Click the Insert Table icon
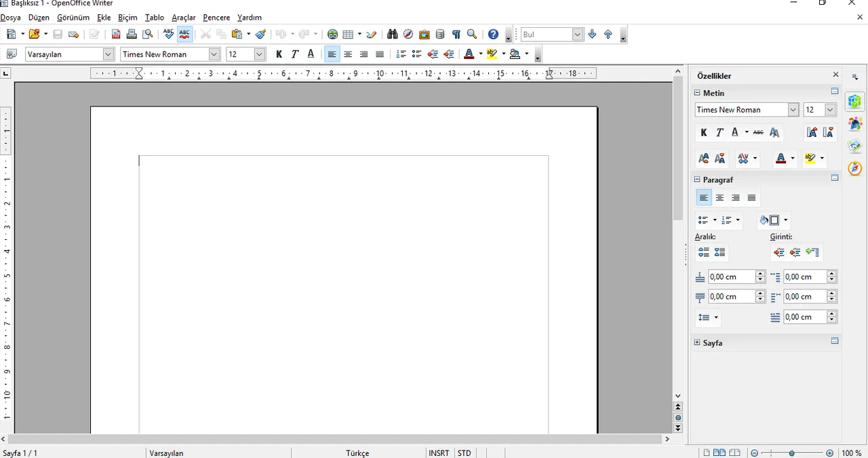Screen dimensions: 868x458 point(348,34)
